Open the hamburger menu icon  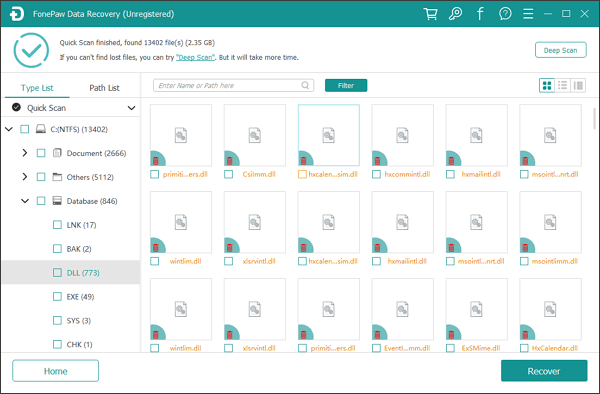(528, 14)
